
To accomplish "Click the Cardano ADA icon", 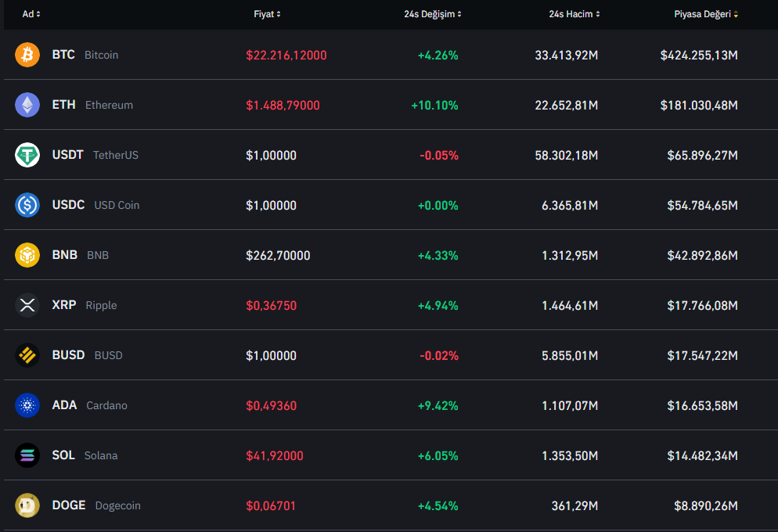I will click(27, 405).
